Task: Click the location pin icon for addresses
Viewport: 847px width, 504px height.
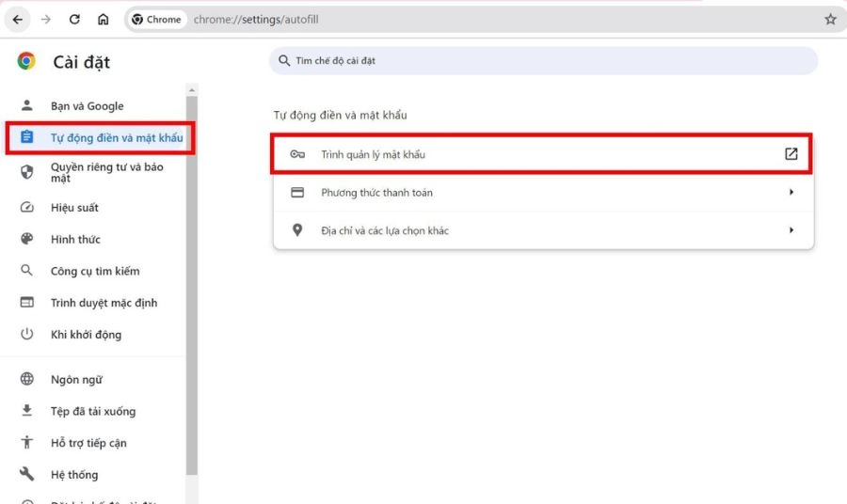Action: pos(297,230)
